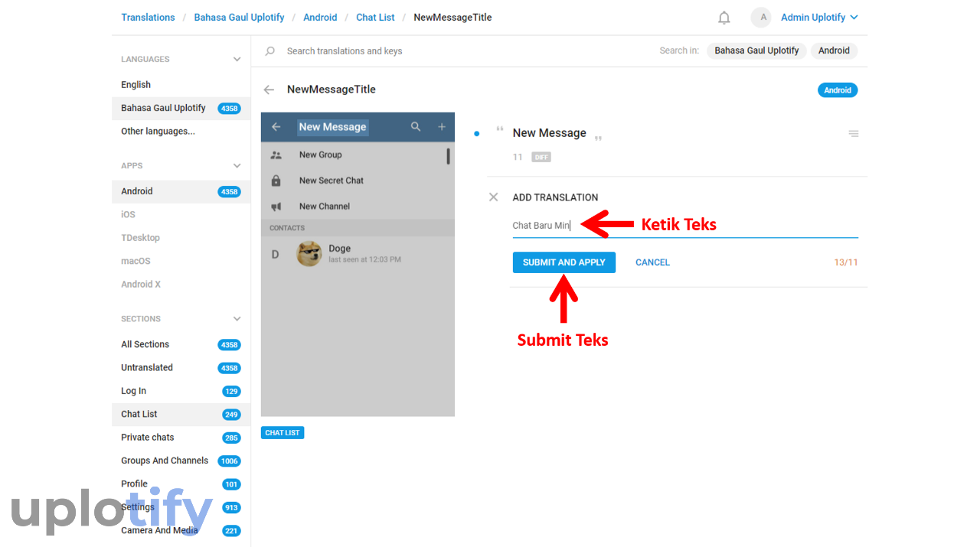Open Admin Uplotify account dropdown

819,17
